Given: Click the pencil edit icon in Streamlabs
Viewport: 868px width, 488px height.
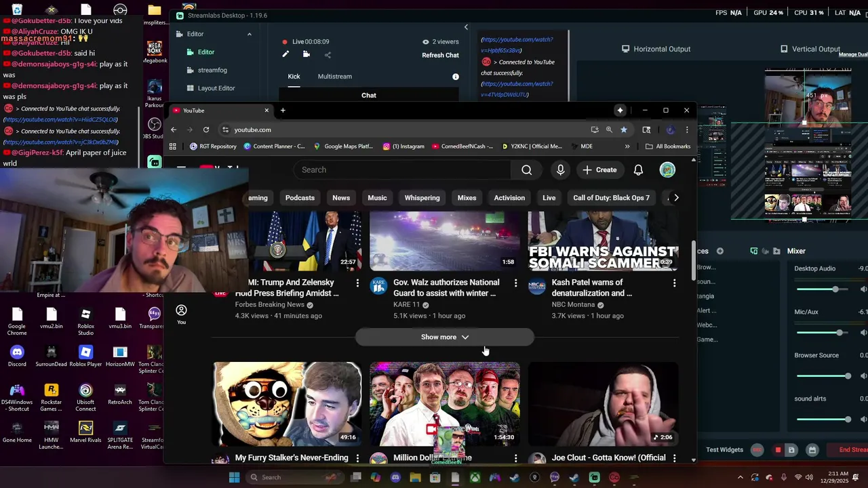Looking at the screenshot, I should tap(285, 54).
